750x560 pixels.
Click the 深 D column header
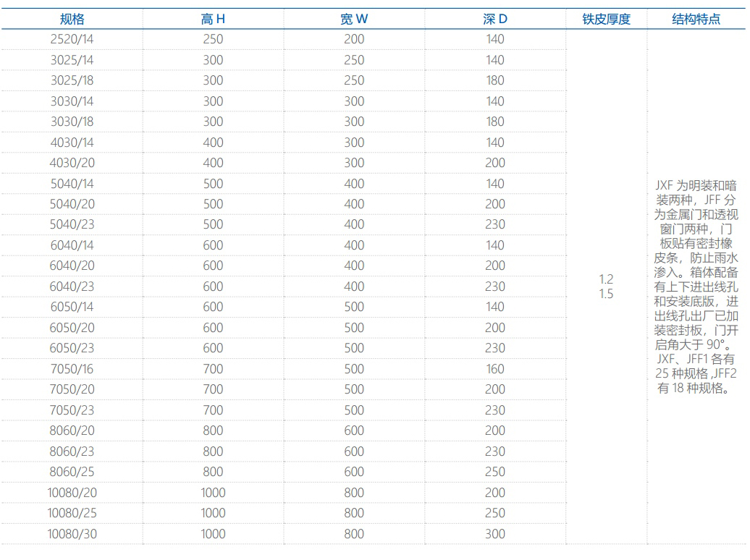[495, 20]
